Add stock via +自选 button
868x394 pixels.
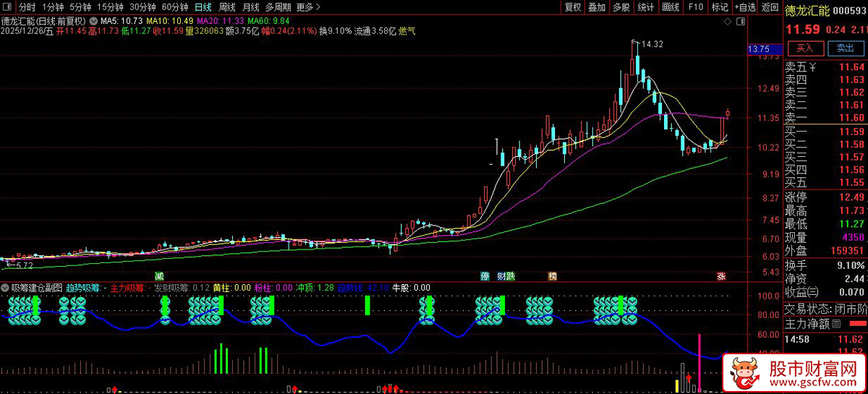(745, 7)
